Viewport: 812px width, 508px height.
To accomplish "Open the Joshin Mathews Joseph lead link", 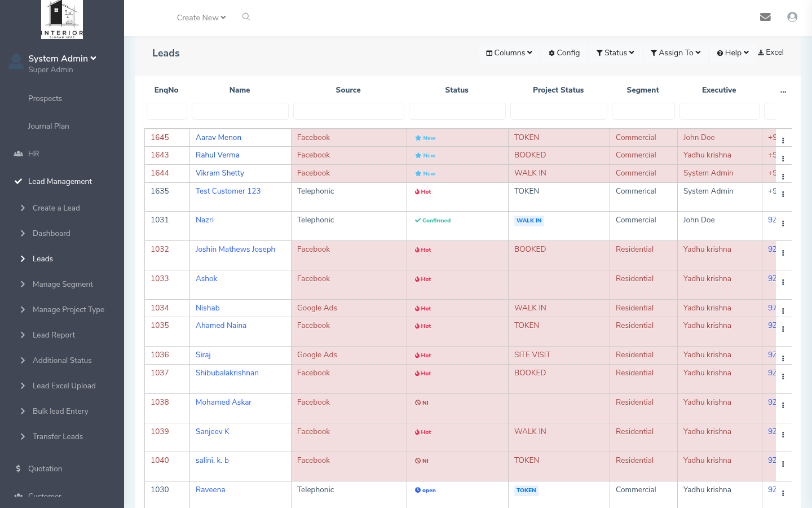I will 235,249.
